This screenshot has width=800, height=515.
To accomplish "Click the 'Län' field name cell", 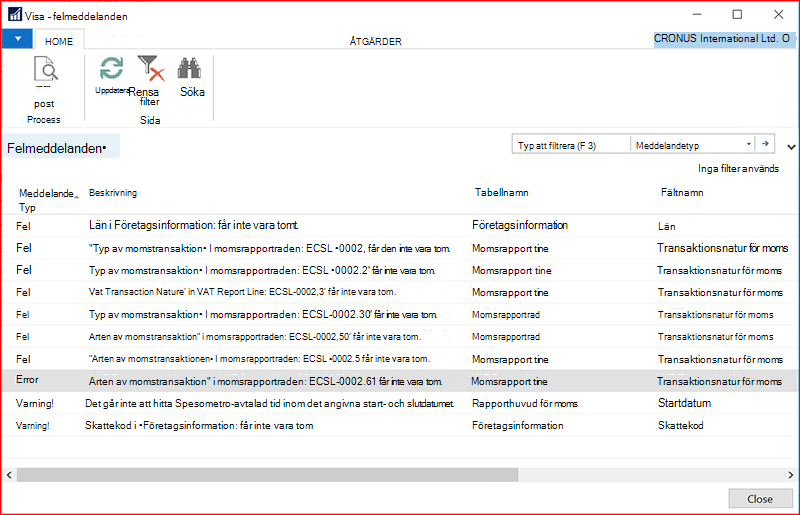I will click(667, 226).
